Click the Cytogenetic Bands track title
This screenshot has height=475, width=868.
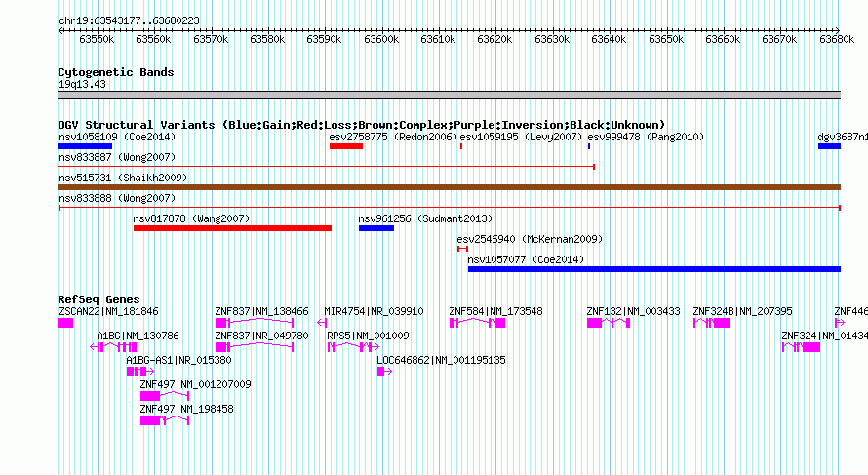pos(116,72)
